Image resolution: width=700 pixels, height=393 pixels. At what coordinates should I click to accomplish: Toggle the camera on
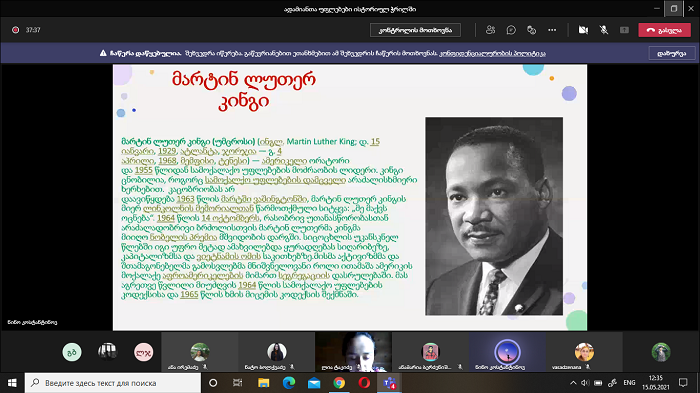[583, 30]
